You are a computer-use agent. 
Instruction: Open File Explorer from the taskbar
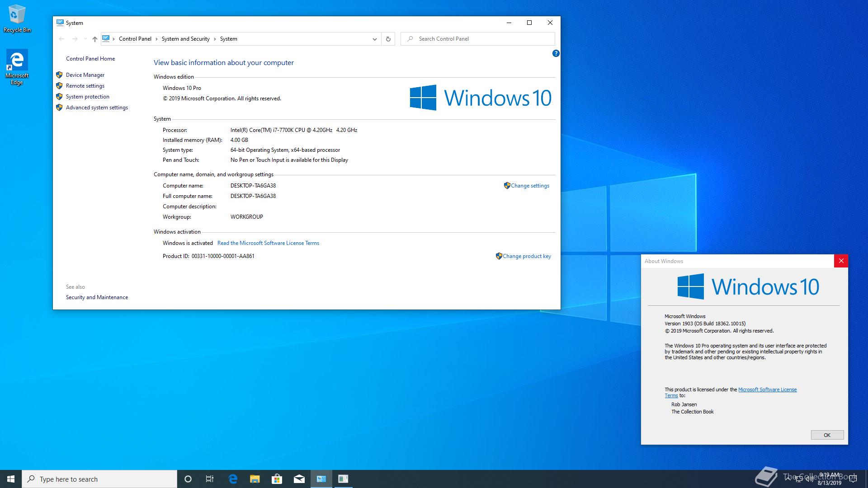point(255,479)
